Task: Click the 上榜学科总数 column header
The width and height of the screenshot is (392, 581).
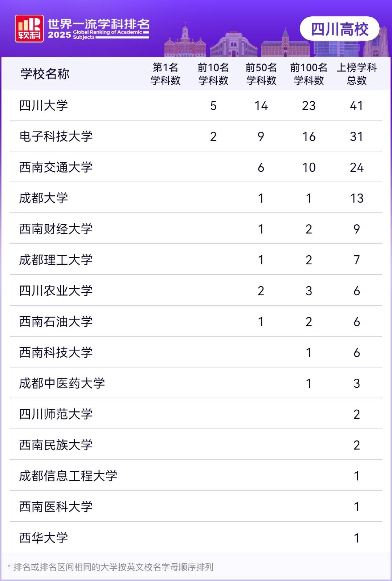Action: [356, 74]
